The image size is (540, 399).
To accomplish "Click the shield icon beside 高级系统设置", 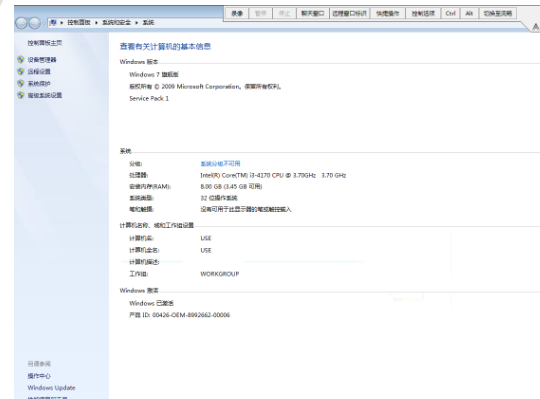I will 21,95.
